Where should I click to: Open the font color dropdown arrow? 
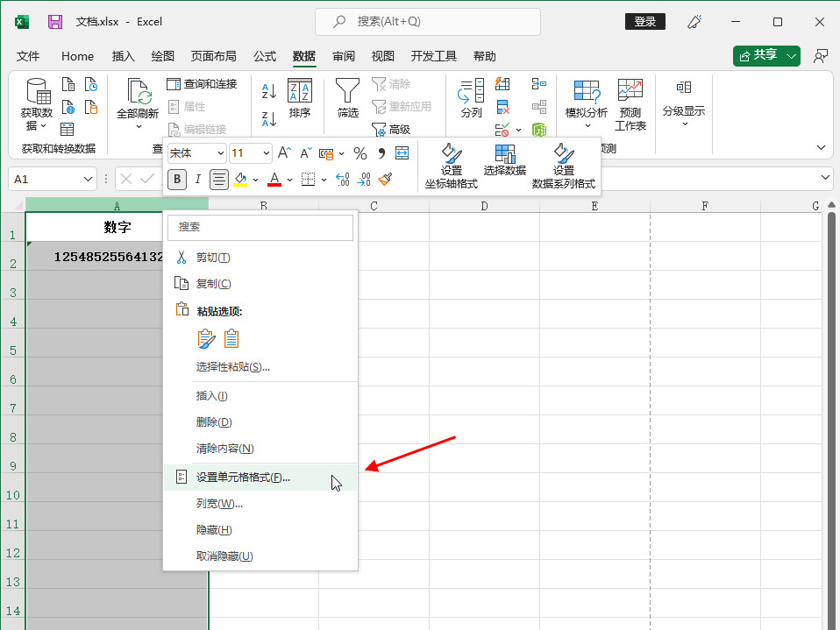point(290,180)
